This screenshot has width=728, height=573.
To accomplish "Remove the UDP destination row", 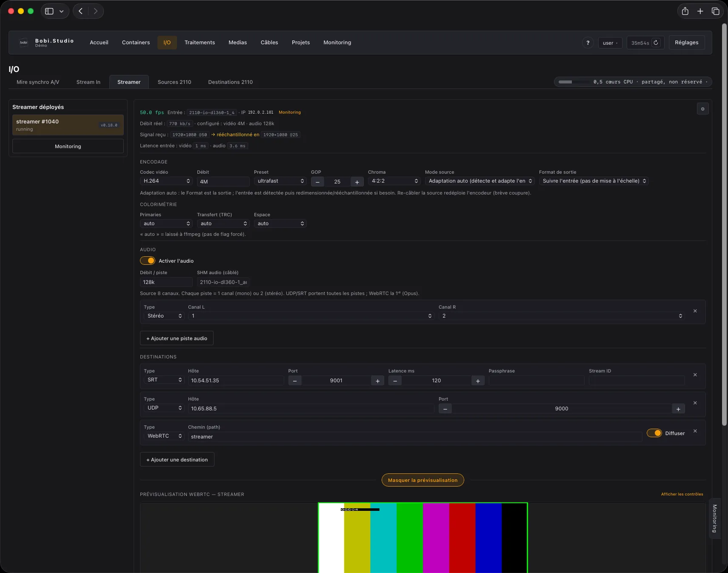I will pos(695,403).
